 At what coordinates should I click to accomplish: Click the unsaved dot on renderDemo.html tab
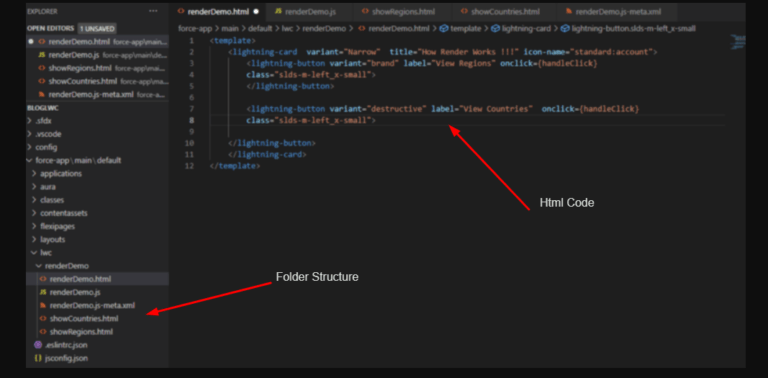tap(256, 11)
